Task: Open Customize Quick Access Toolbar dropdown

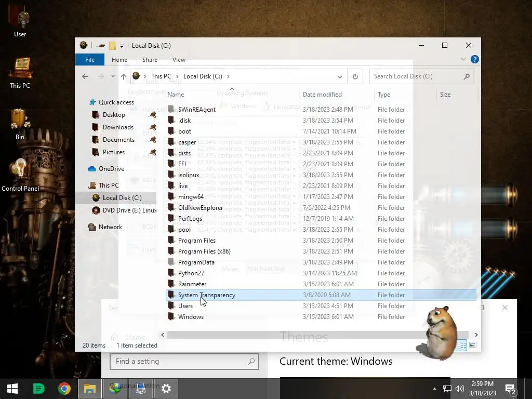Action: pos(122,46)
